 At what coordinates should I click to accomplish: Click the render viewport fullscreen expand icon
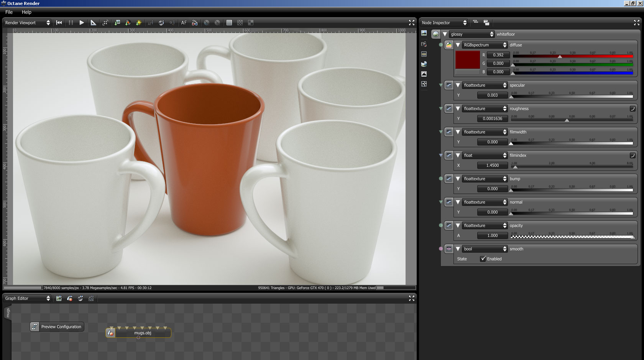(x=412, y=23)
